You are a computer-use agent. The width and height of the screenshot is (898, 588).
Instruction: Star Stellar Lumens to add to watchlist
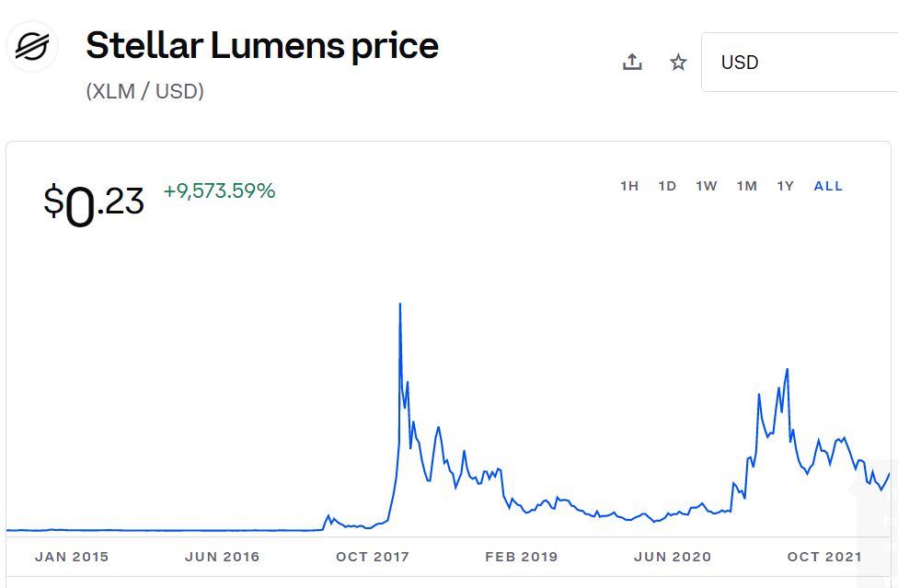[678, 63]
